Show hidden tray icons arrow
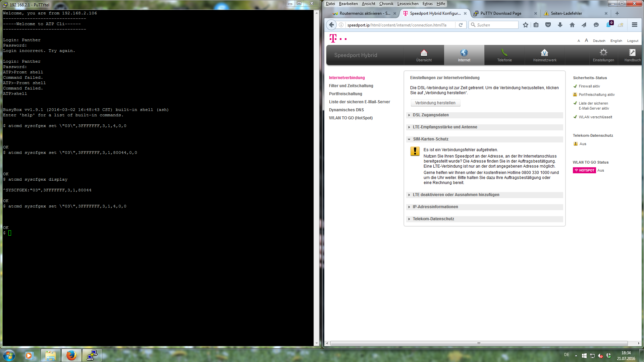Viewport: 644px width, 362px height. (x=576, y=356)
